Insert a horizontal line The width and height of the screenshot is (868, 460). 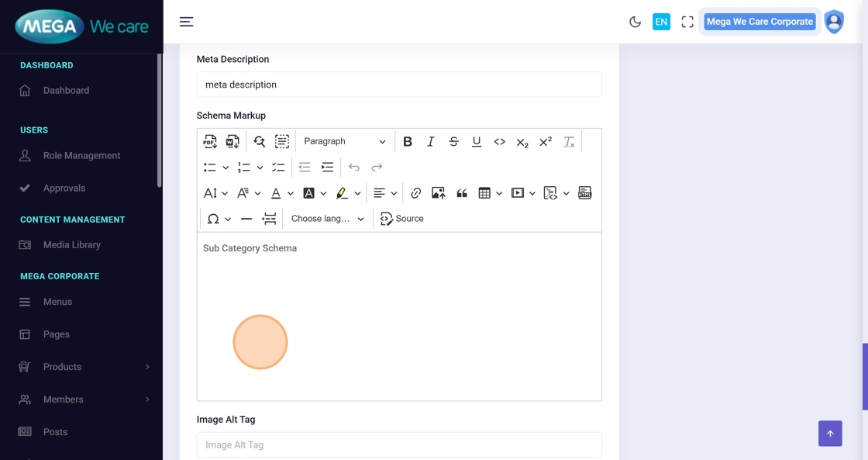coord(246,219)
